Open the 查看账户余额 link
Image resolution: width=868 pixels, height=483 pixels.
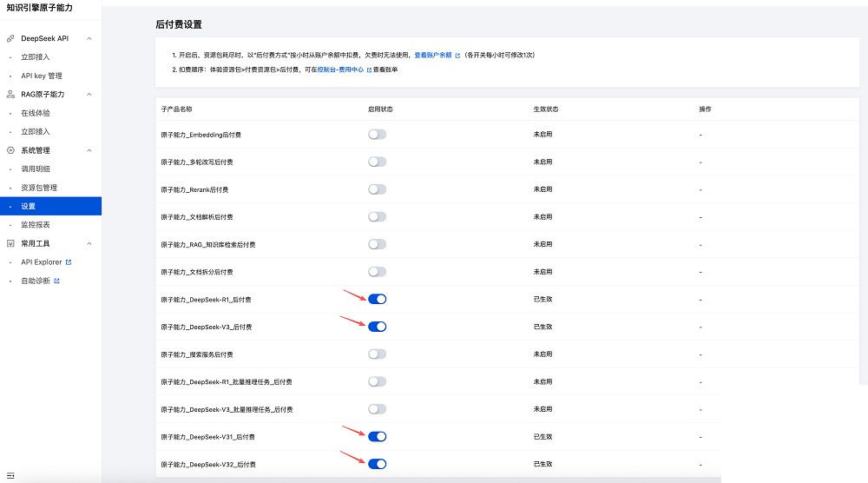pyautogui.click(x=432, y=55)
